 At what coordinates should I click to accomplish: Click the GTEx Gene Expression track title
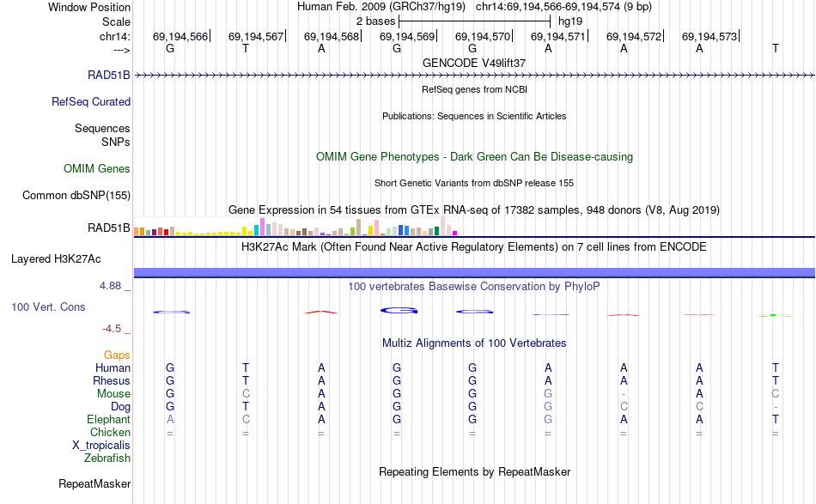pos(474,210)
